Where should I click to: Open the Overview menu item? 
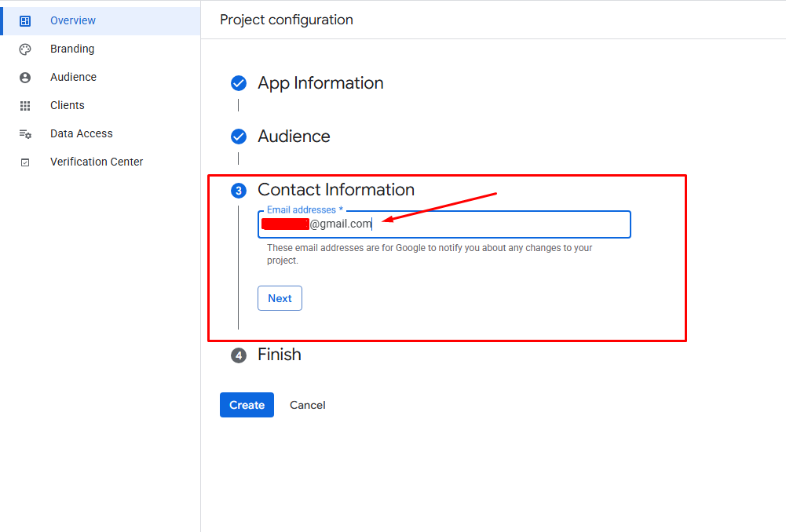point(73,20)
